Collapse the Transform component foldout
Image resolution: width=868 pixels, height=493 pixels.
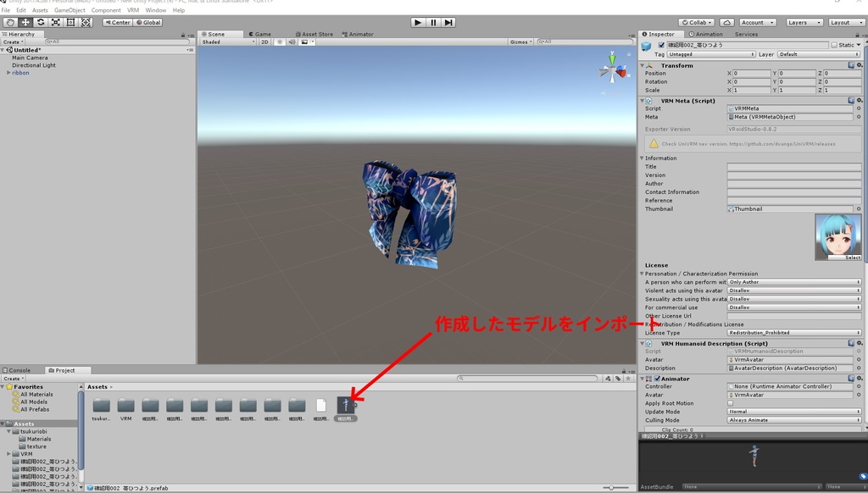(643, 65)
